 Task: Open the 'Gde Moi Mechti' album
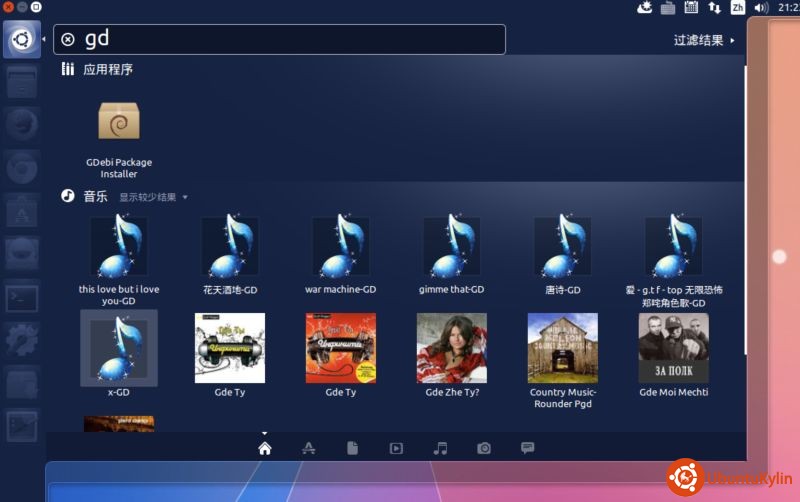(674, 348)
